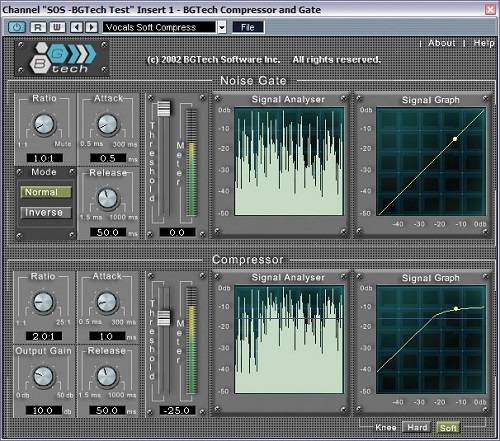Click Noise Gate threshold value 0.0

pyautogui.click(x=177, y=232)
